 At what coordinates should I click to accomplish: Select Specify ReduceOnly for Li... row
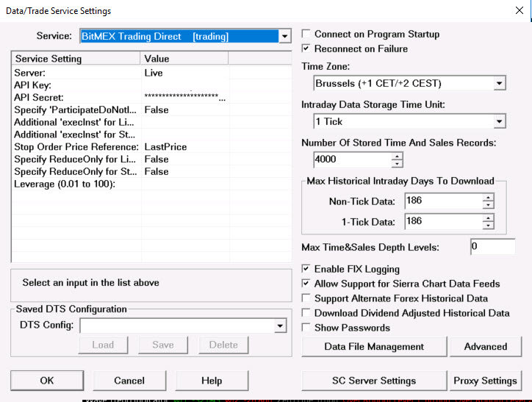click(x=151, y=159)
